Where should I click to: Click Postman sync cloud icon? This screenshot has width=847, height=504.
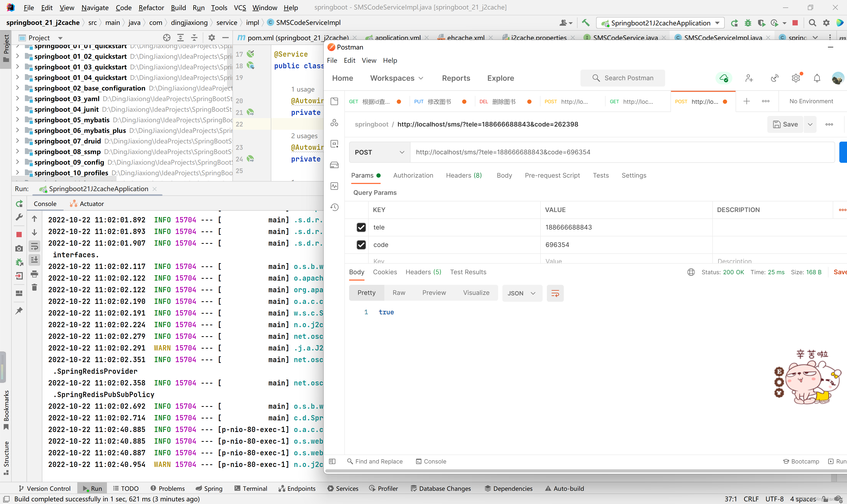pos(724,78)
